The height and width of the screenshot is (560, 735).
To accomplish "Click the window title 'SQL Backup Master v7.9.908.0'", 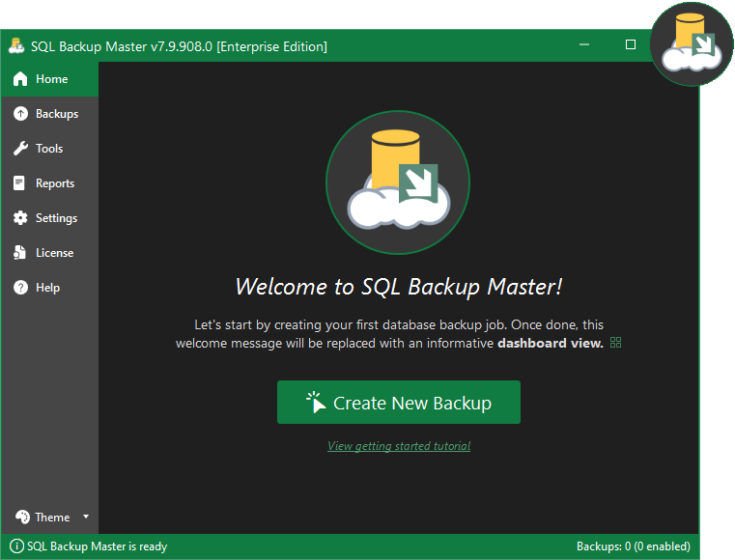I will 122,46.
